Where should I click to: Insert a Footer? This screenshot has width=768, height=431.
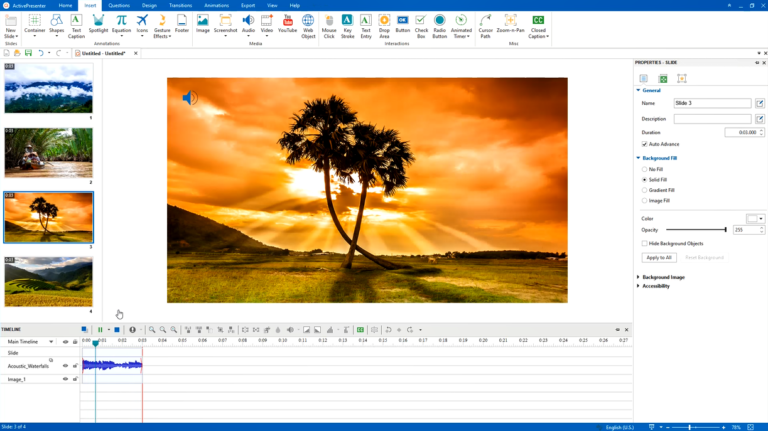coord(182,24)
